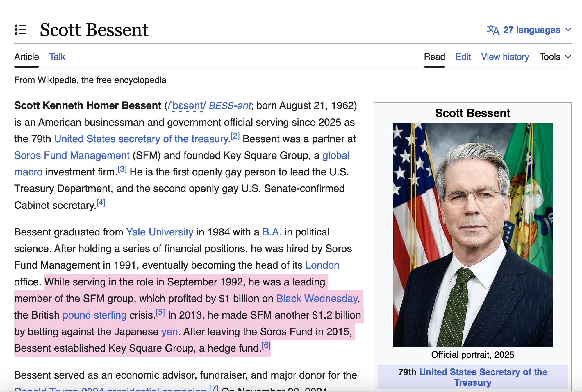Open the table of contents list icon

(x=21, y=30)
